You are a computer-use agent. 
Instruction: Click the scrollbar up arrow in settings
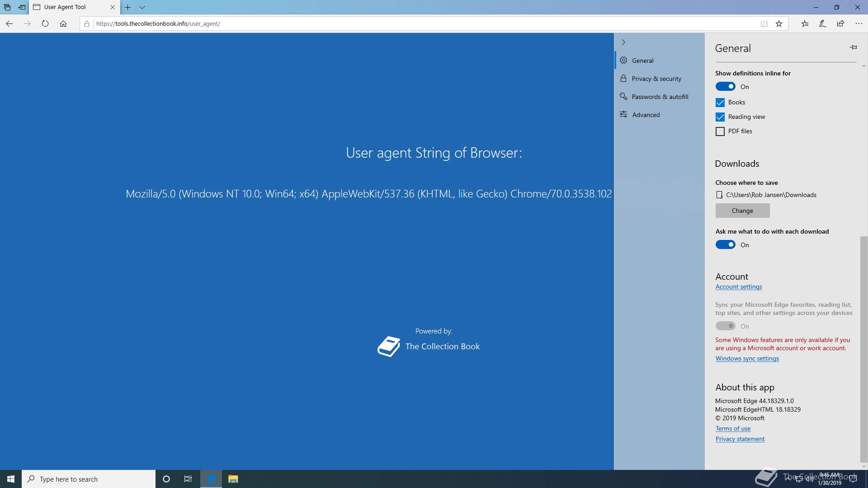click(863, 66)
